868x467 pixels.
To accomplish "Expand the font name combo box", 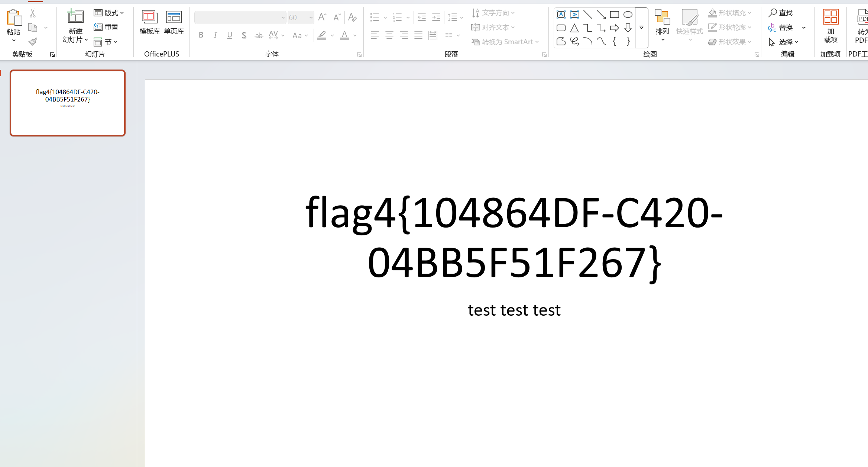I will pyautogui.click(x=283, y=17).
